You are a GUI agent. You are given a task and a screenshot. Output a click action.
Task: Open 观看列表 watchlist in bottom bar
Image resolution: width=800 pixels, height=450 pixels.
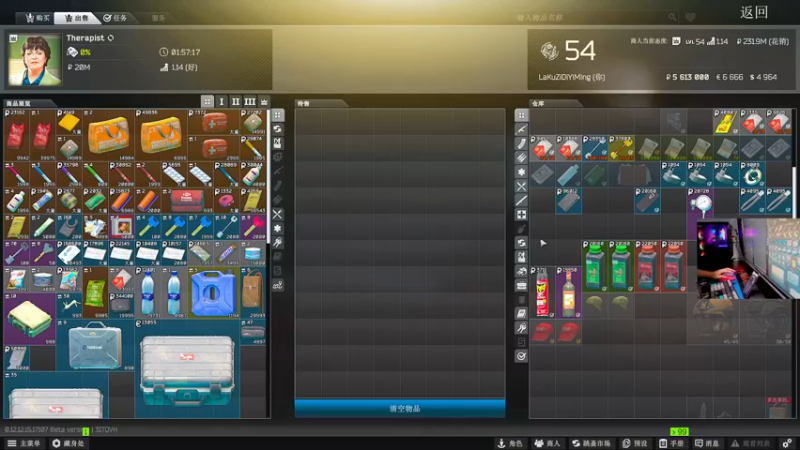coord(751,443)
